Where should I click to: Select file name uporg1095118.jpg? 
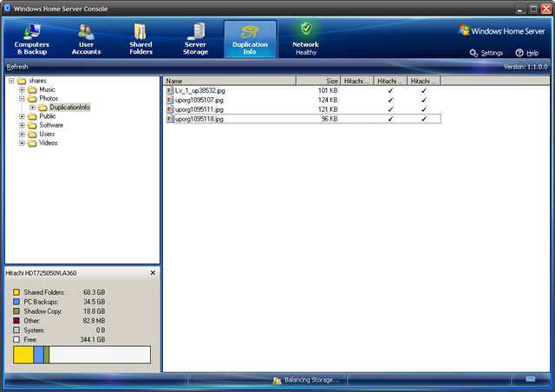[x=199, y=119]
